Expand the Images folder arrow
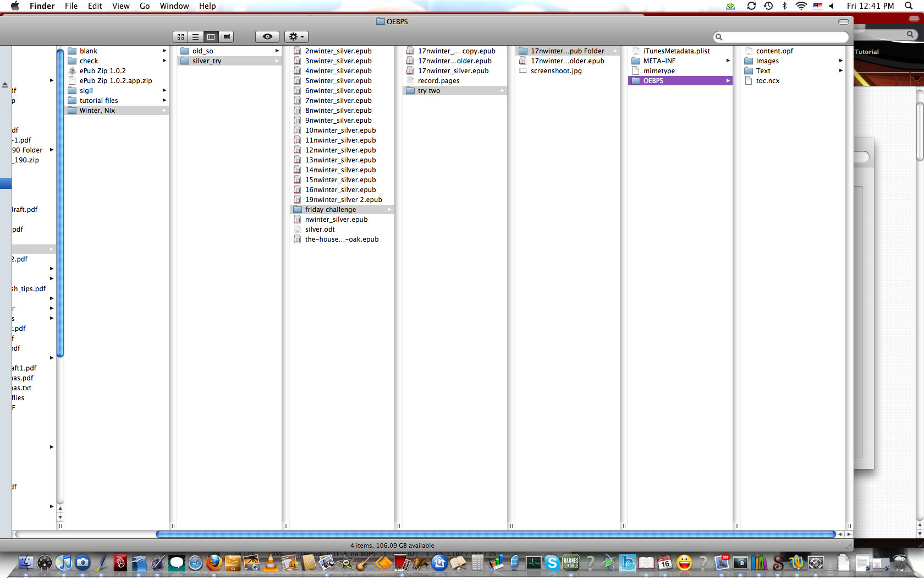 (840, 61)
